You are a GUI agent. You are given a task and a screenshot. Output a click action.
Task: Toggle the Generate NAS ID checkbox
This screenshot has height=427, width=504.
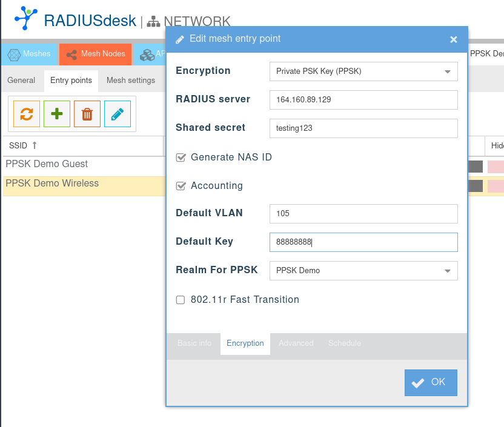tap(181, 157)
